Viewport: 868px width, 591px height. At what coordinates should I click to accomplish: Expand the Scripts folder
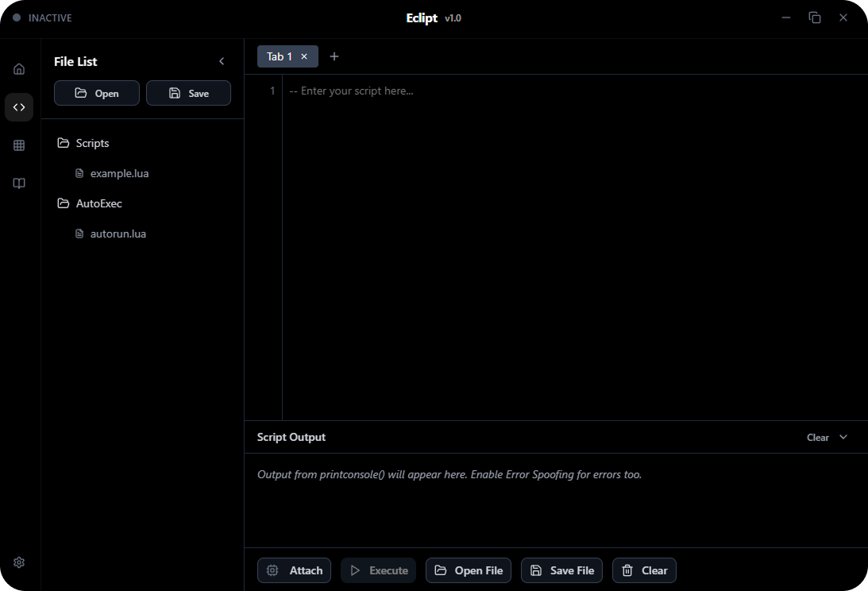coord(83,143)
